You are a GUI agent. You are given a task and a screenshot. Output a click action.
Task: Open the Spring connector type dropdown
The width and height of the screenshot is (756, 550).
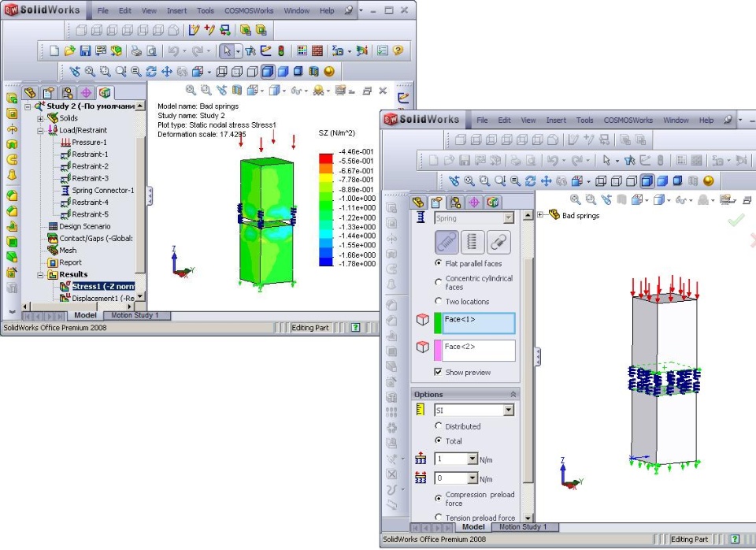[x=509, y=218]
